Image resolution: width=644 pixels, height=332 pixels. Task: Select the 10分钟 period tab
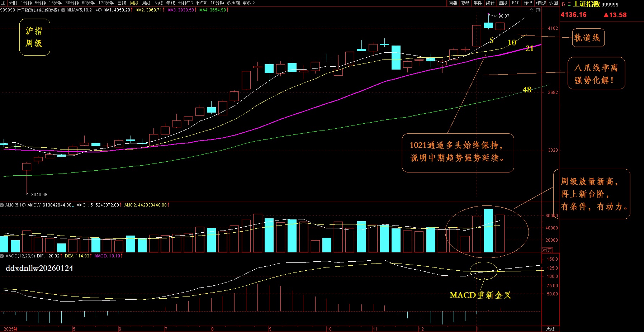pyautogui.click(x=217, y=3)
